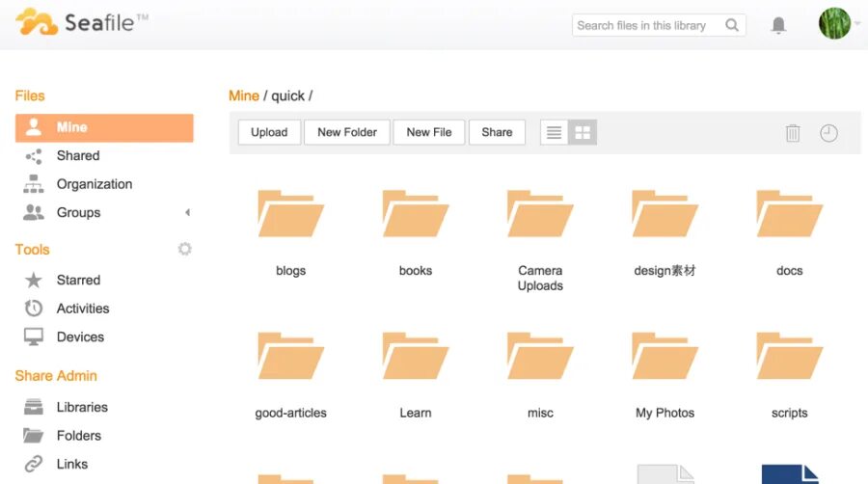Open the good-articles folder icon
The image size is (868, 484).
click(x=290, y=356)
